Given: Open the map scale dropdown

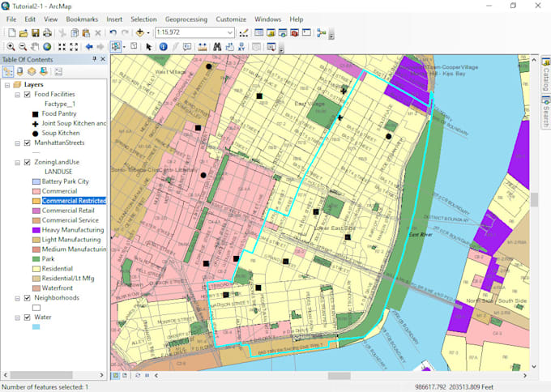Looking at the screenshot, I should 230,32.
